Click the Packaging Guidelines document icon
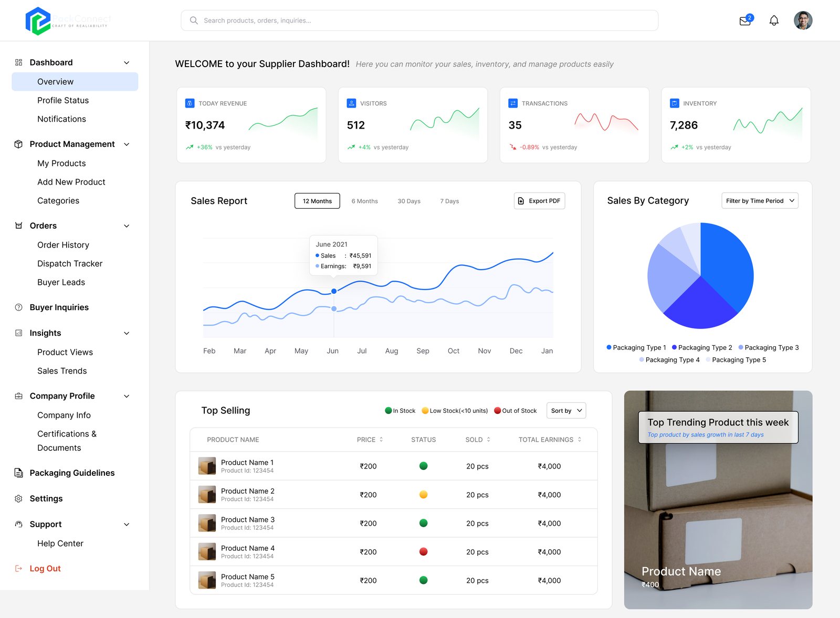This screenshot has height=618, width=840. click(x=19, y=473)
